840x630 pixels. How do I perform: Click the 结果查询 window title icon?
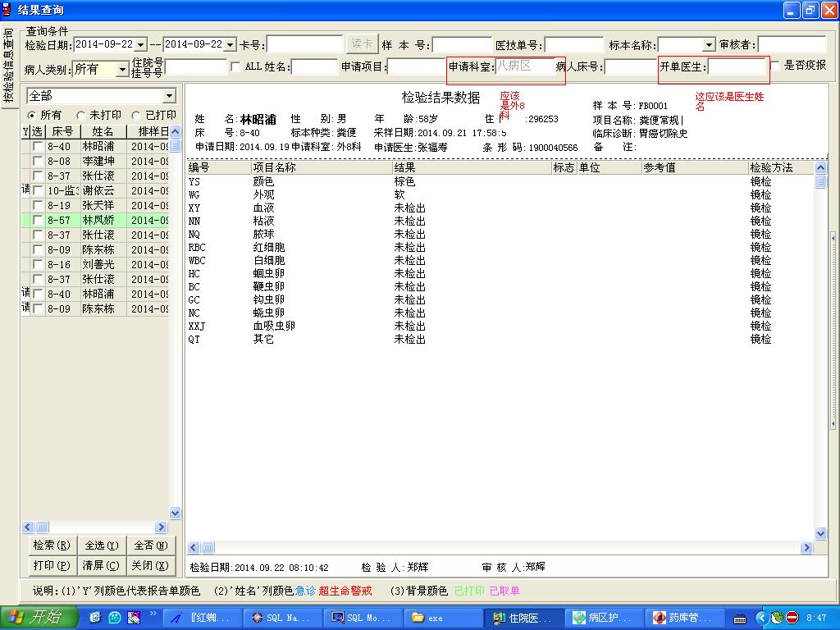pyautogui.click(x=7, y=10)
